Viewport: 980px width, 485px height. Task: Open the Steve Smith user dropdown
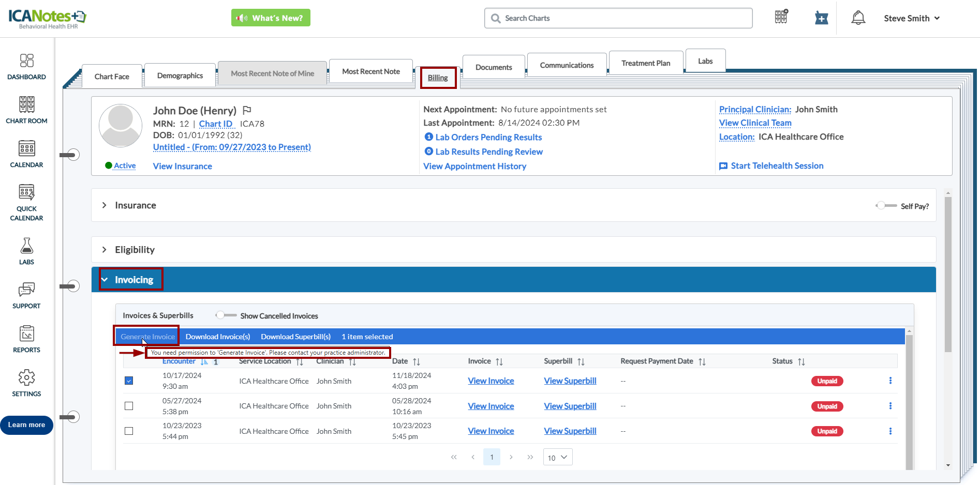click(x=911, y=18)
